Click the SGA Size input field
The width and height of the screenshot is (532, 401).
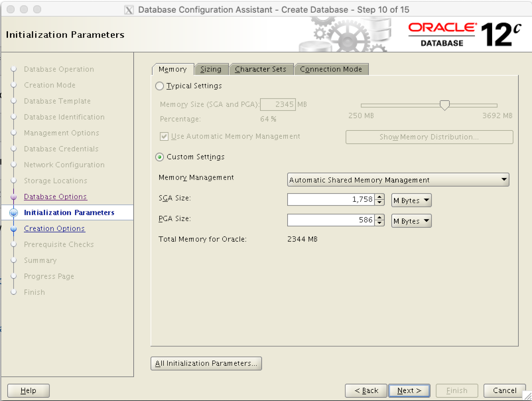coord(331,200)
